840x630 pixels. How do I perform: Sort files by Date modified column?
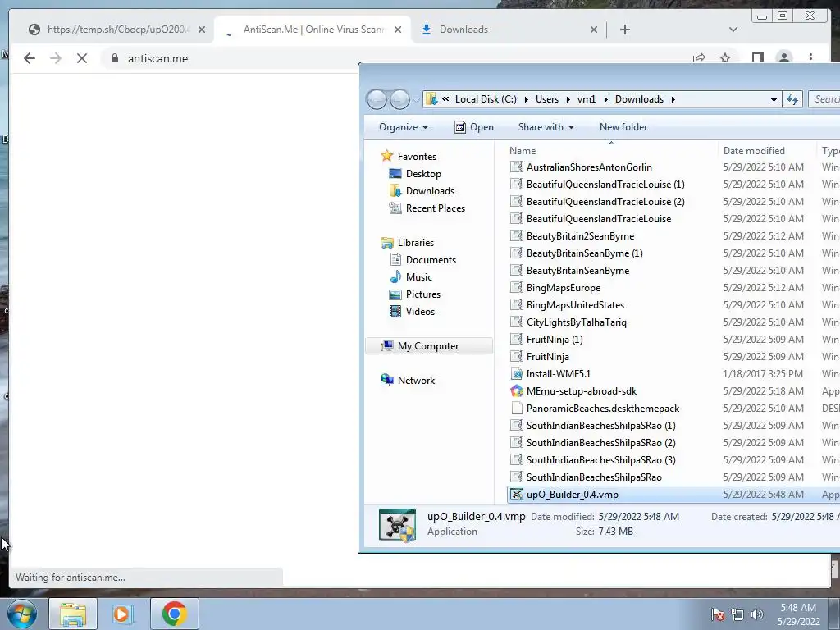tap(766, 151)
